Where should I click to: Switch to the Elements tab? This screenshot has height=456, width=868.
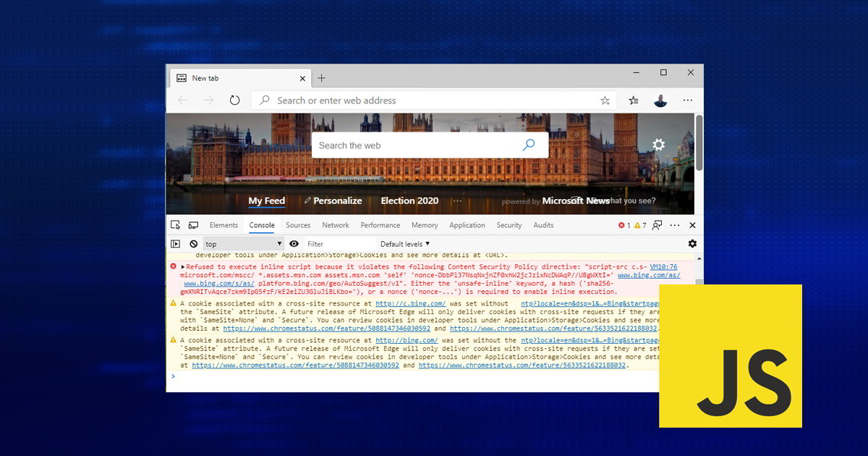pos(224,225)
